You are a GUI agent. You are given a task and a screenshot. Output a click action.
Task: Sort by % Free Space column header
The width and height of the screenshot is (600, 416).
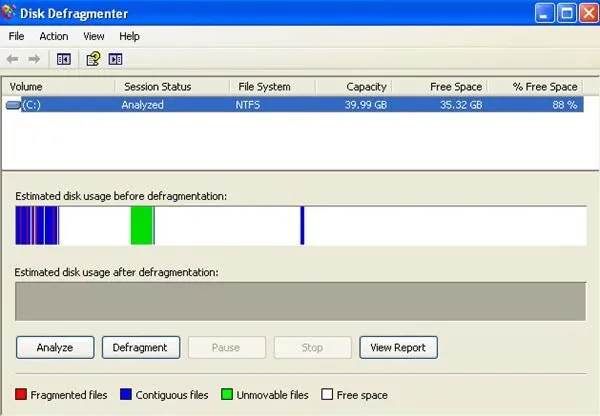coord(535,87)
